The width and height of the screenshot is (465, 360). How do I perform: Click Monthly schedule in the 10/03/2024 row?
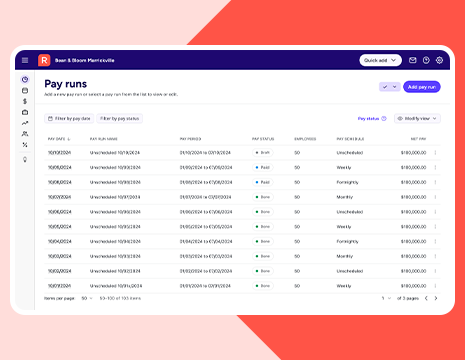tap(345, 256)
